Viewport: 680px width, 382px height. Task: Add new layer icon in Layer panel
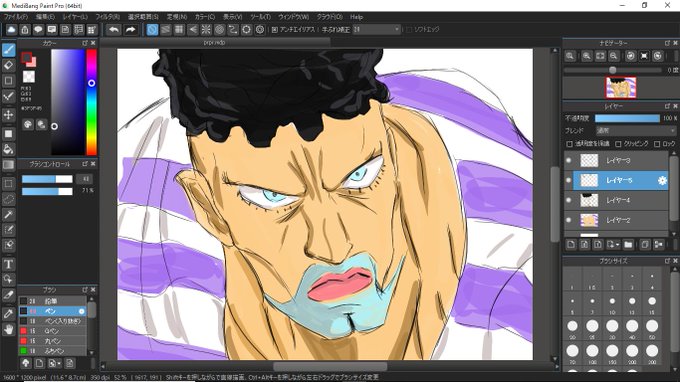click(571, 245)
